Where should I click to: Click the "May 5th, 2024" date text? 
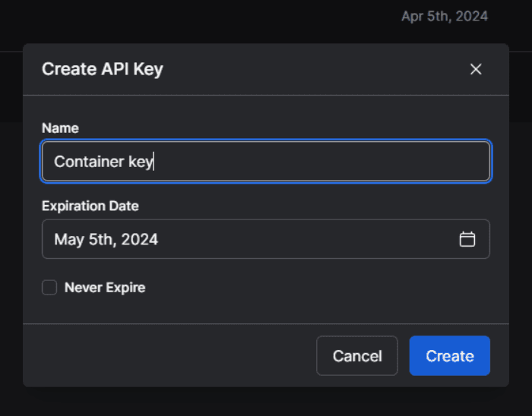(x=106, y=239)
